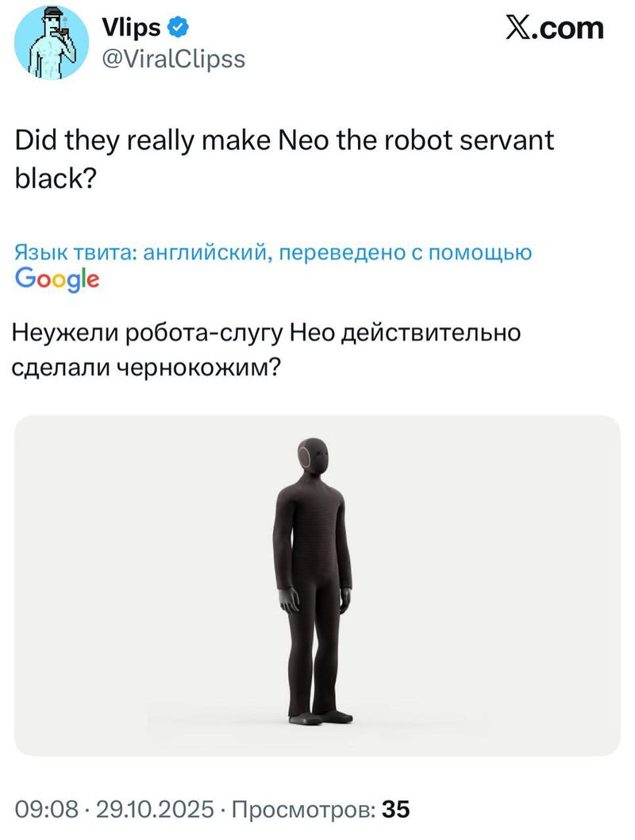
Task: Click the blue verified badge
Action: coord(179,27)
